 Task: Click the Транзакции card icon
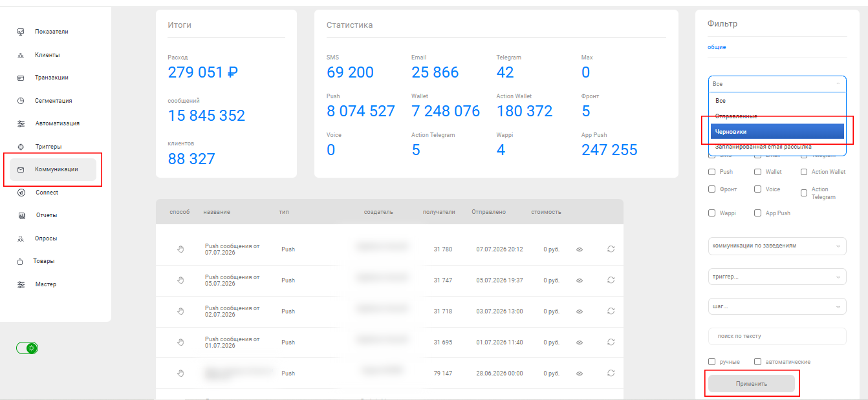(21, 78)
